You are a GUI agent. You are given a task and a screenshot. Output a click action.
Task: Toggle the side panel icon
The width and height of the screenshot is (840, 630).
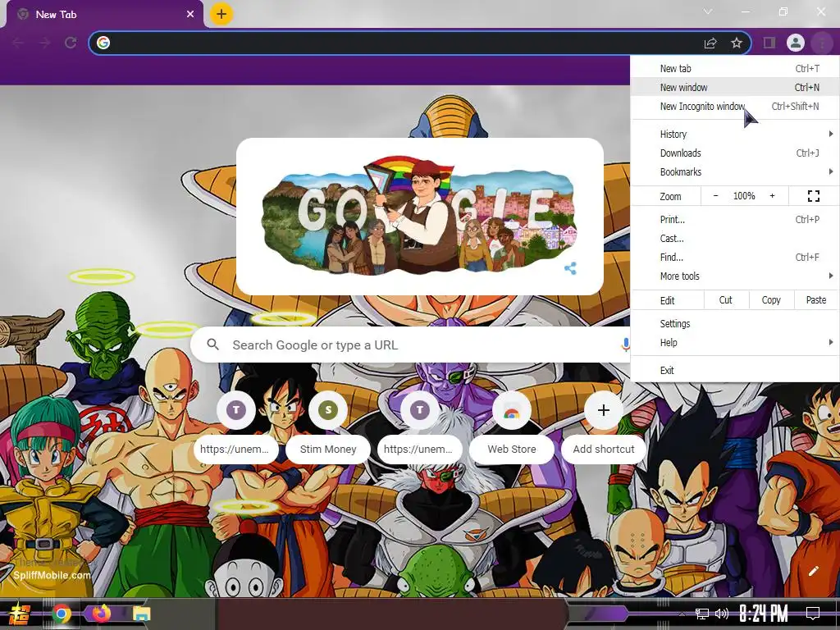click(769, 43)
